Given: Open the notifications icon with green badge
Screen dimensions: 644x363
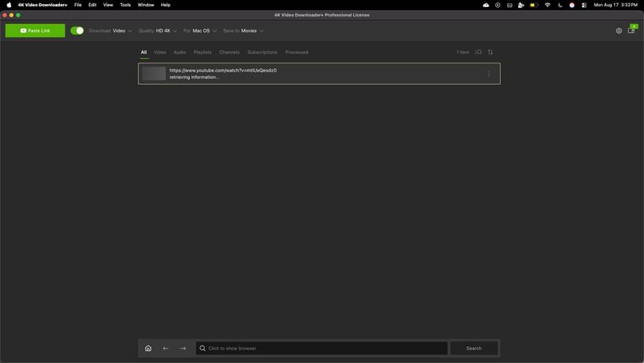Looking at the screenshot, I should click(x=632, y=30).
